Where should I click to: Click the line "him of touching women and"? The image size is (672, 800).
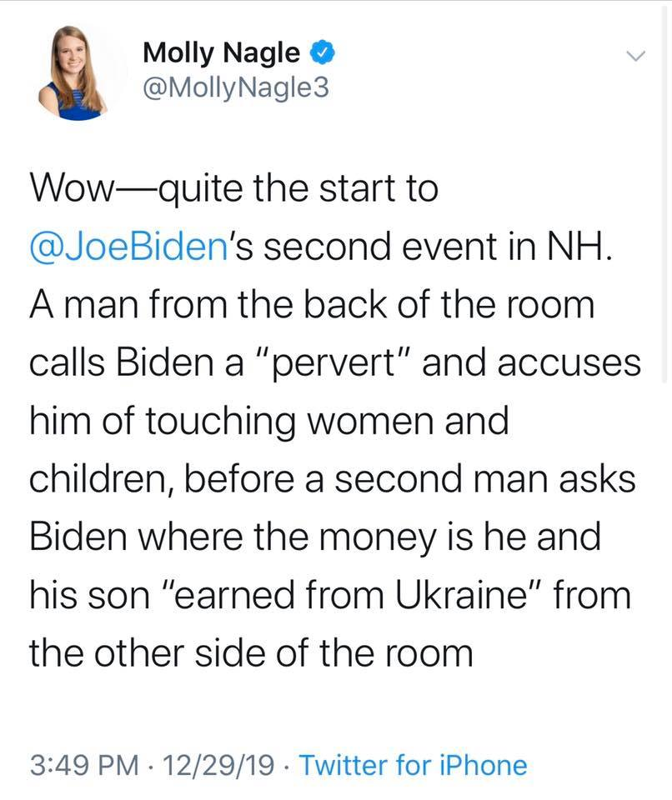tap(268, 421)
